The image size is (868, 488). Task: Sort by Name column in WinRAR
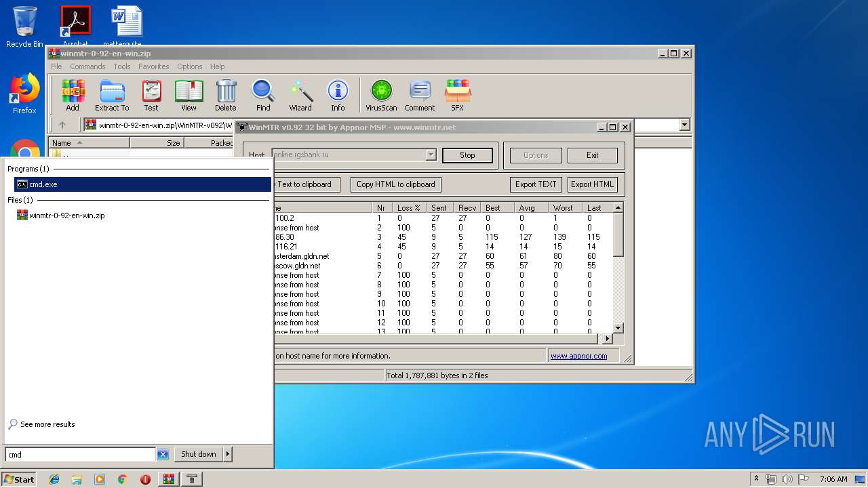tap(89, 143)
